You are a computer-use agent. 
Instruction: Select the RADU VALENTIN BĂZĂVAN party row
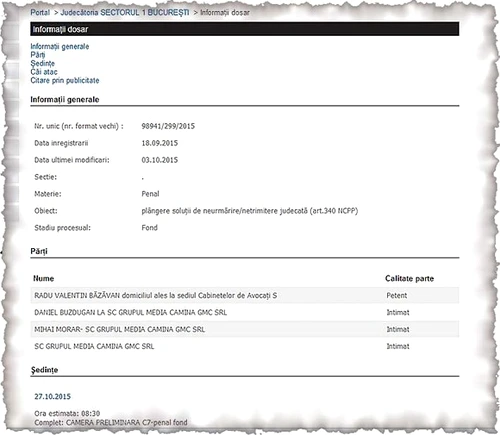pos(245,295)
